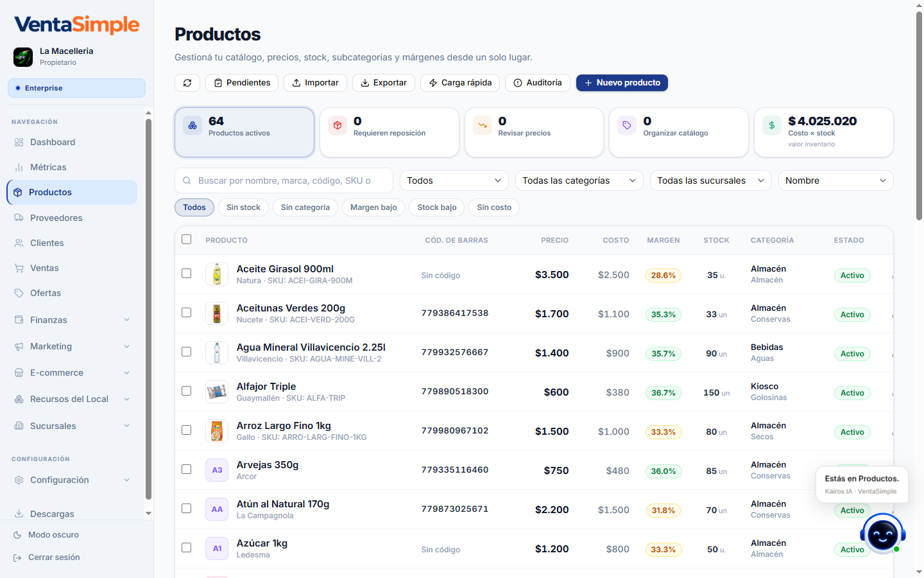Expand the Recursos del Local chevron
924x578 pixels.
point(126,399)
